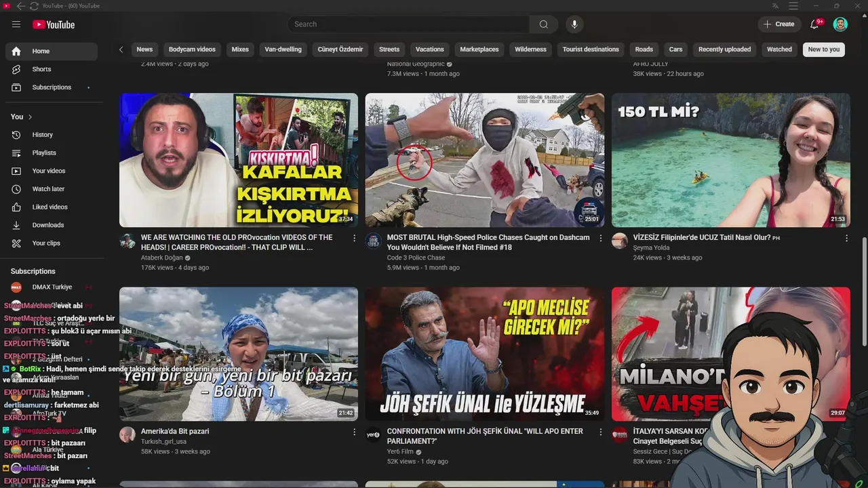Select the Mixes chip

tap(240, 49)
